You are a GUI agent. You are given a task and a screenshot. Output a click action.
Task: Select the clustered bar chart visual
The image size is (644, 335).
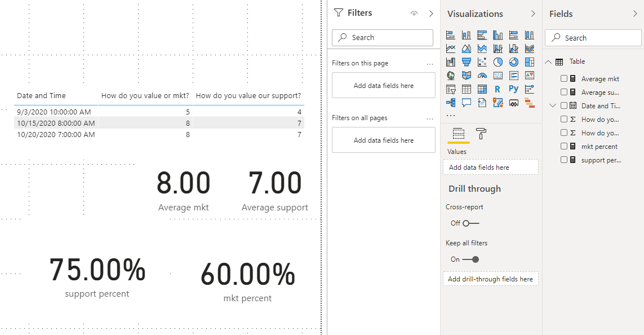(x=482, y=35)
